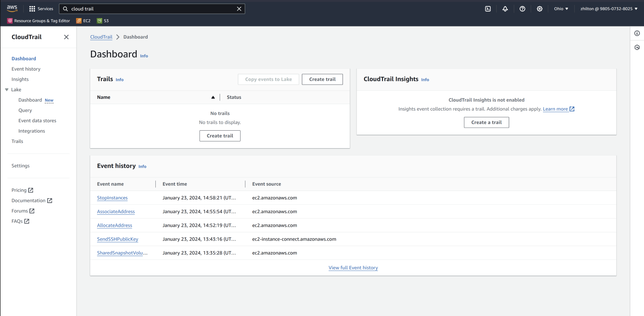Open Lake Dashboard New item

point(36,100)
